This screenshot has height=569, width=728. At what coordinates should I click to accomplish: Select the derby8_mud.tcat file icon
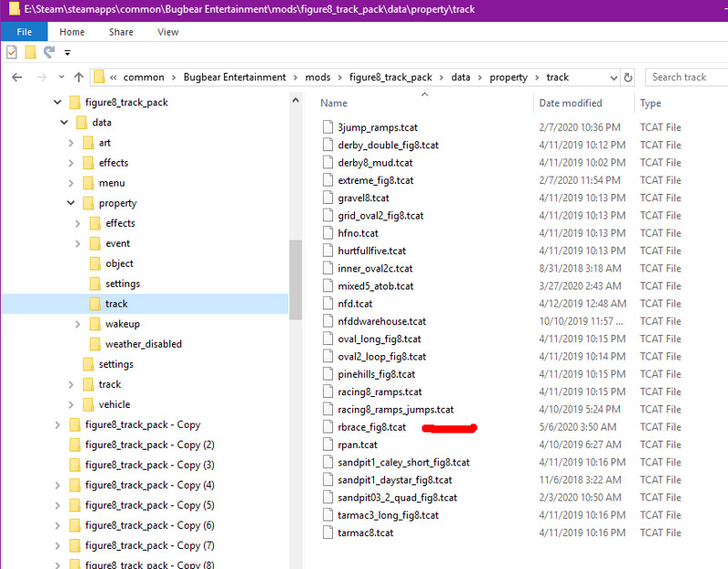point(328,163)
